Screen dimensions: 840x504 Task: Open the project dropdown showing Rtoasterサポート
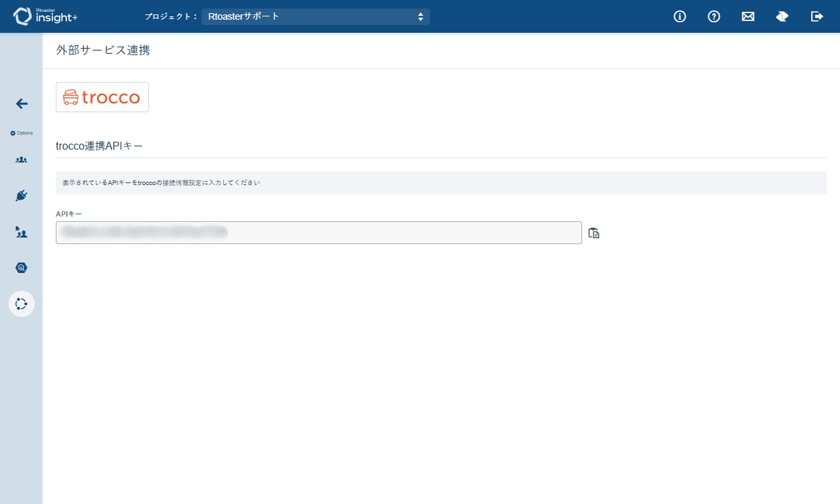pyautogui.click(x=316, y=16)
